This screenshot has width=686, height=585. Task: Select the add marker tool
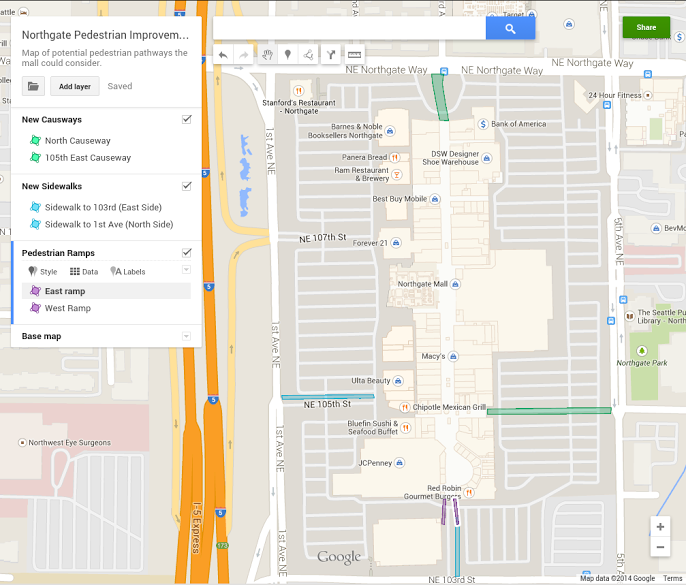[x=287, y=55]
